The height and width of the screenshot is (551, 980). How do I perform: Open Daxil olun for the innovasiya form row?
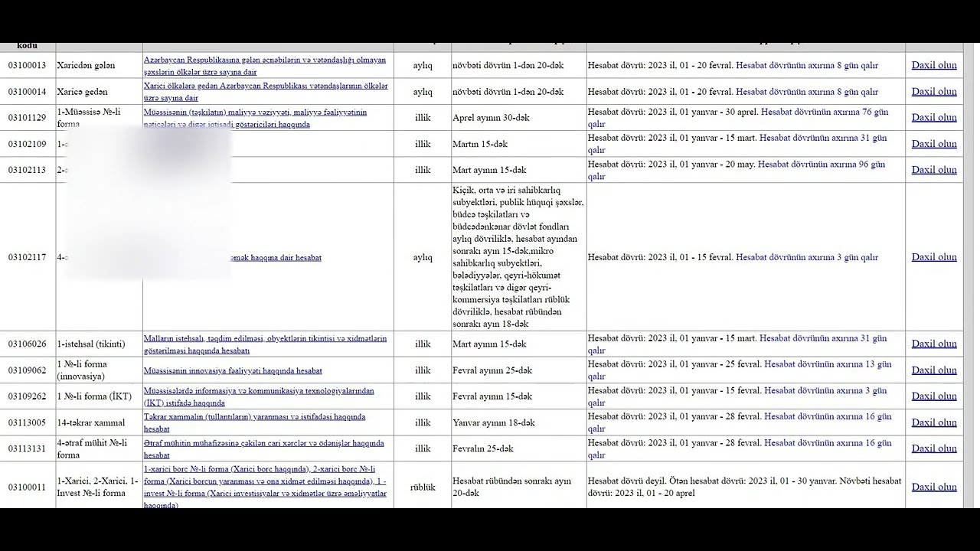[x=934, y=370]
